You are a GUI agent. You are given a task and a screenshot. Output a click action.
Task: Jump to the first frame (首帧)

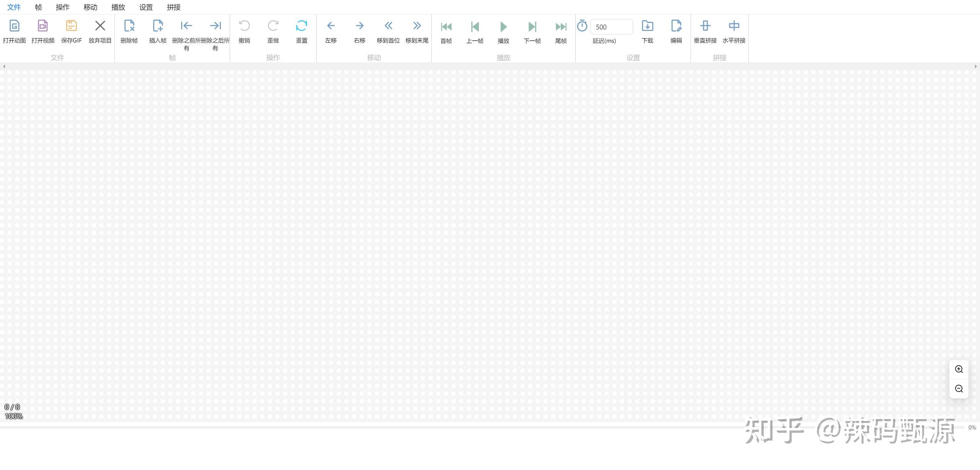pyautogui.click(x=446, y=27)
